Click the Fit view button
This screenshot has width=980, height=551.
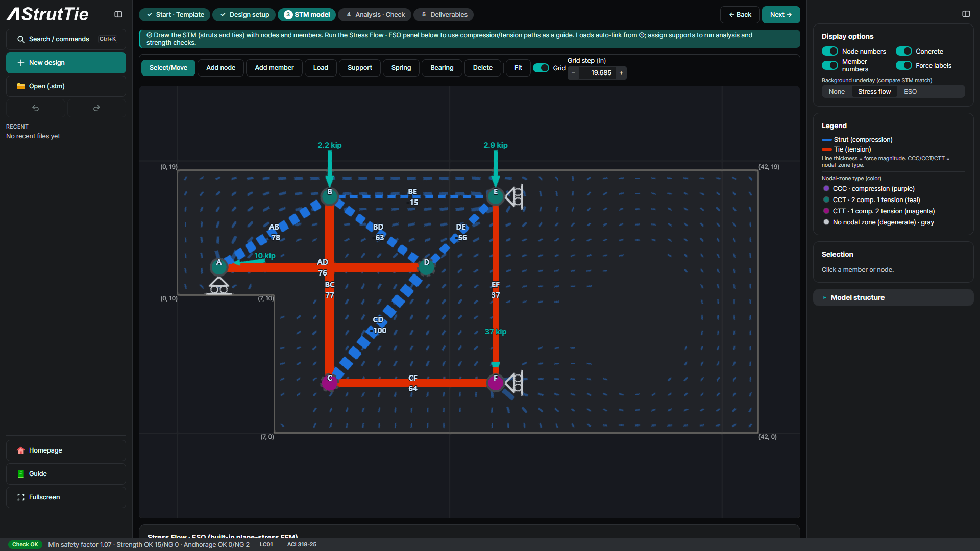(518, 68)
